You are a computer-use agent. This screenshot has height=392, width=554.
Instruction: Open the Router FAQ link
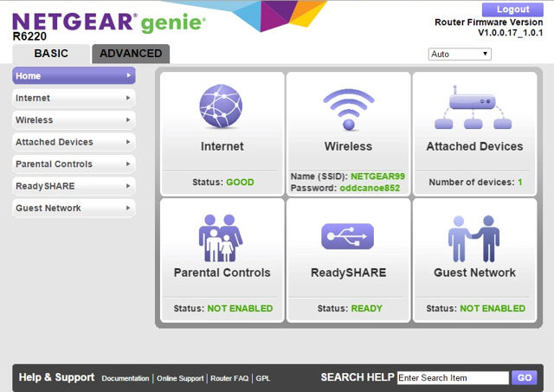click(229, 378)
